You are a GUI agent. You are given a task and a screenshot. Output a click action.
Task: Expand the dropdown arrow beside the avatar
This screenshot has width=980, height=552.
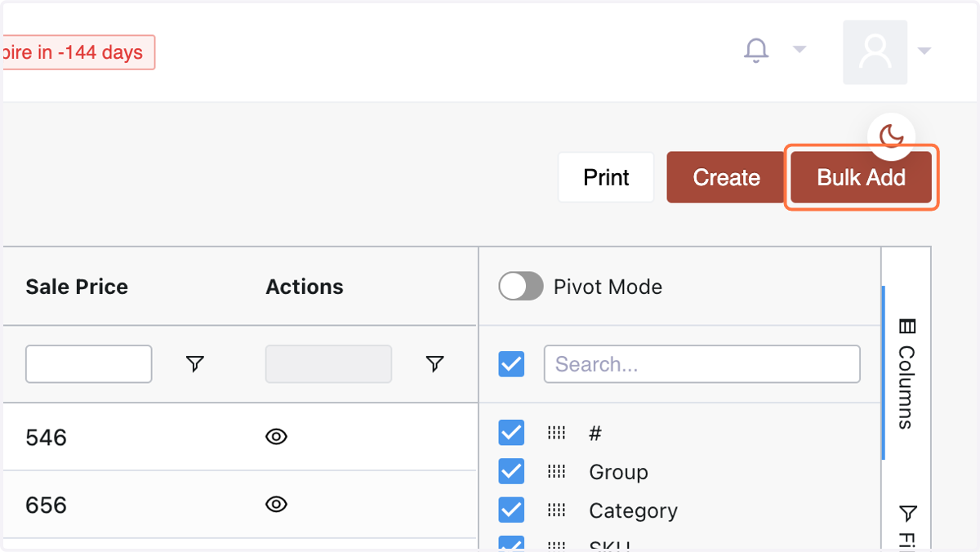[x=924, y=51]
